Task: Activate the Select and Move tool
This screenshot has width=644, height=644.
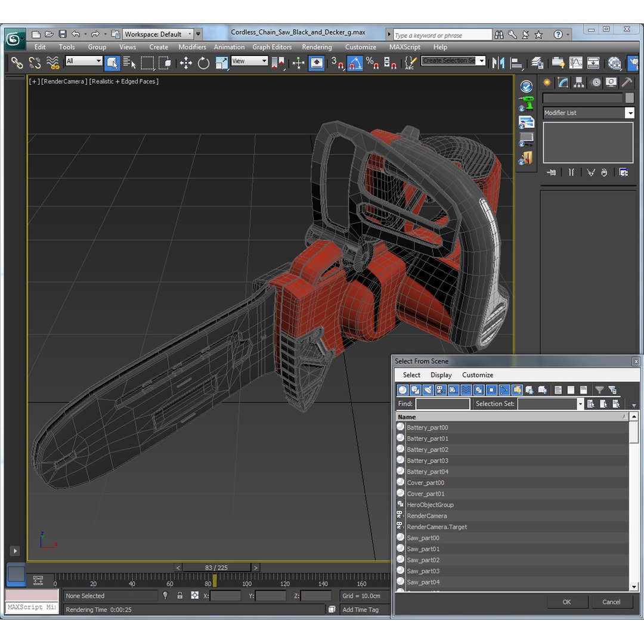Action: (x=185, y=63)
